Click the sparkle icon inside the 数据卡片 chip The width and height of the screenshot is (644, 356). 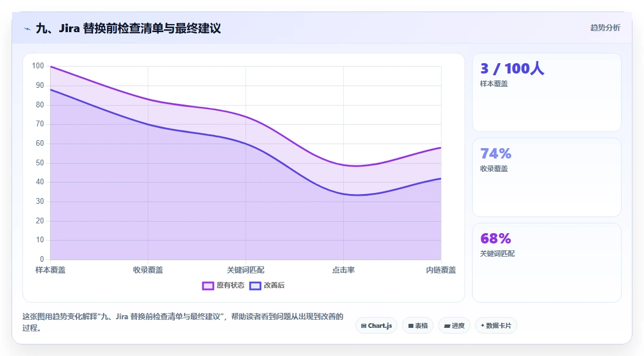[482, 326]
